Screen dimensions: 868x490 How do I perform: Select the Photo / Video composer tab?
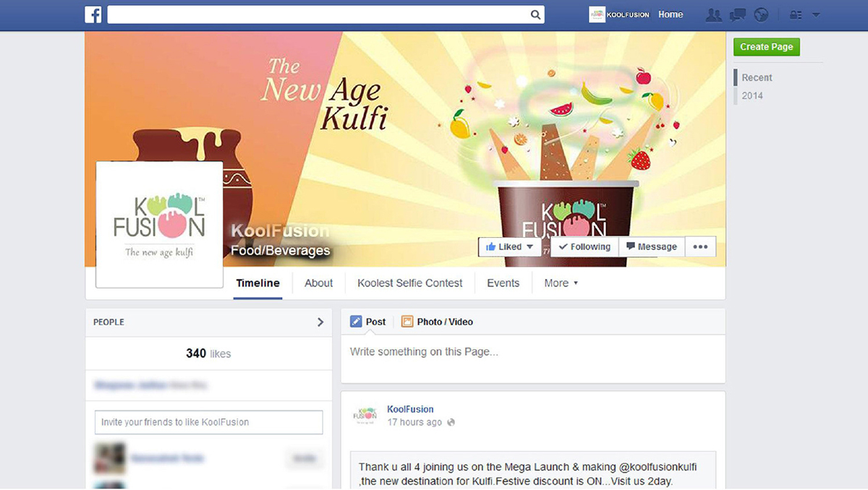pos(437,322)
